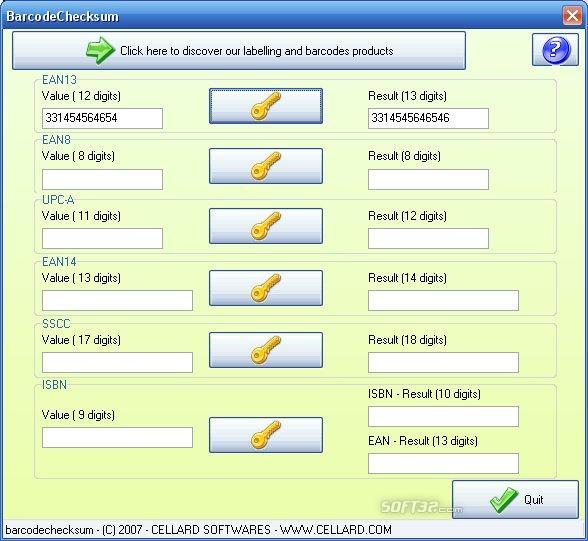Image resolution: width=588 pixels, height=541 pixels.
Task: Click the BarcodeChecksum title bar text
Action: (x=62, y=16)
